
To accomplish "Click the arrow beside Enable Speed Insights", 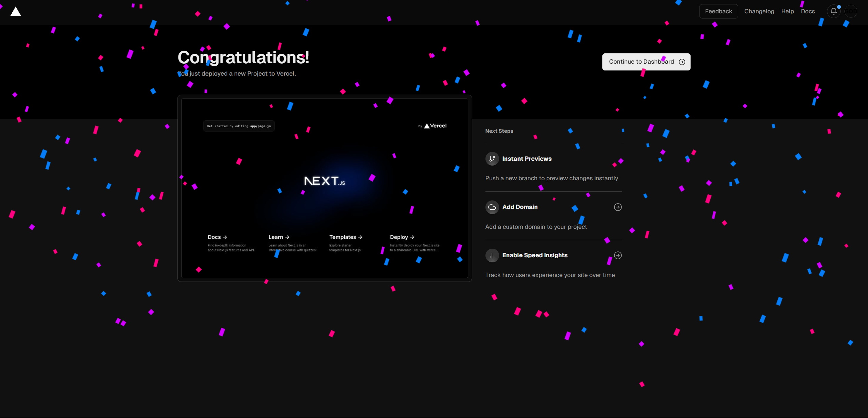I will [617, 256].
